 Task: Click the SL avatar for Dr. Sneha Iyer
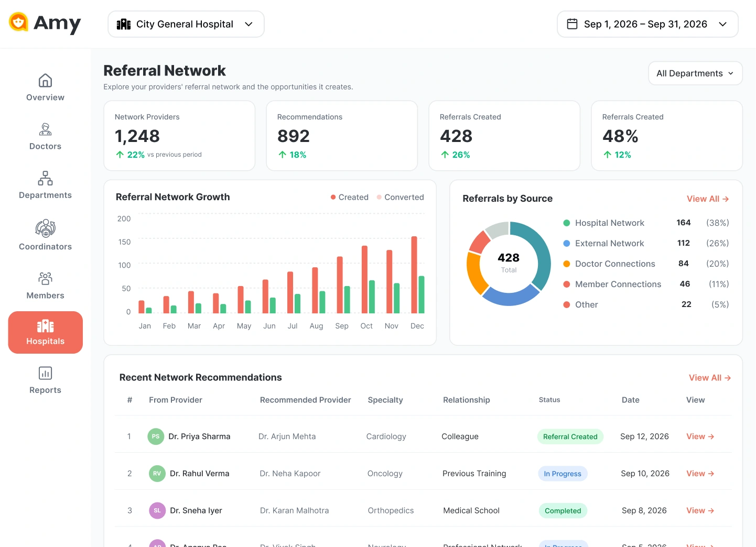click(157, 510)
